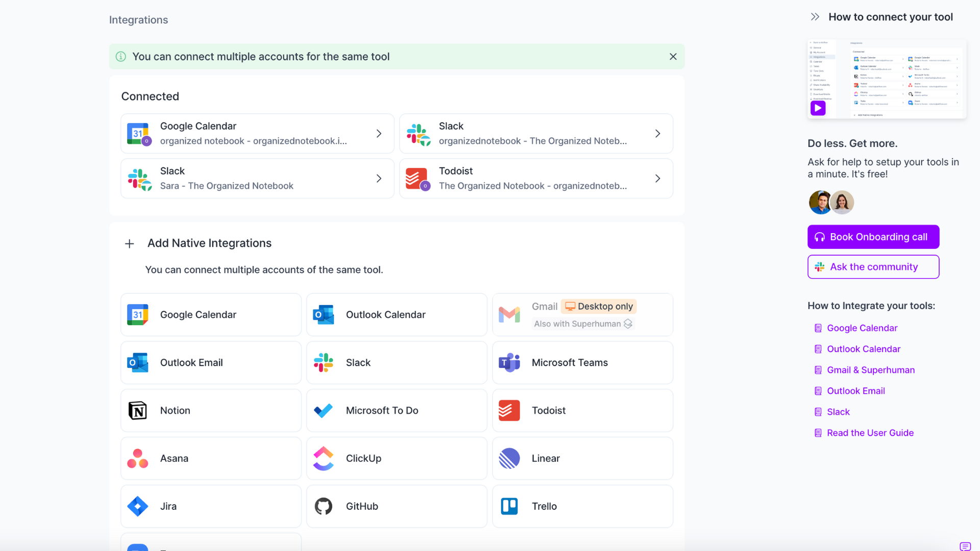Select the ClickUp integration icon

coord(323,458)
